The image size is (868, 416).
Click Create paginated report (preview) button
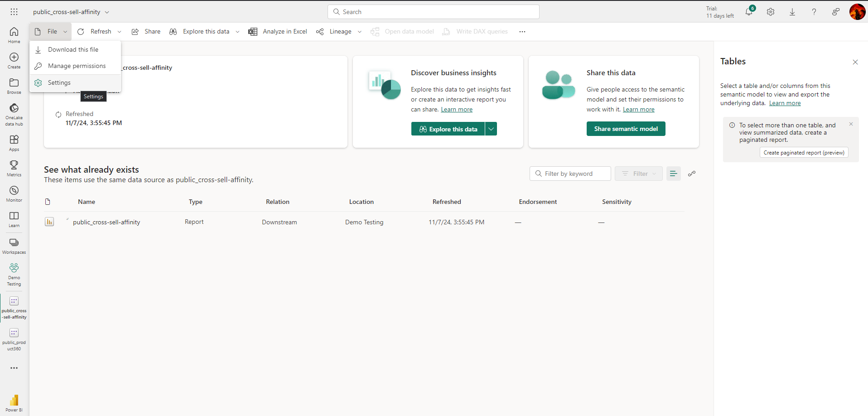coord(804,153)
